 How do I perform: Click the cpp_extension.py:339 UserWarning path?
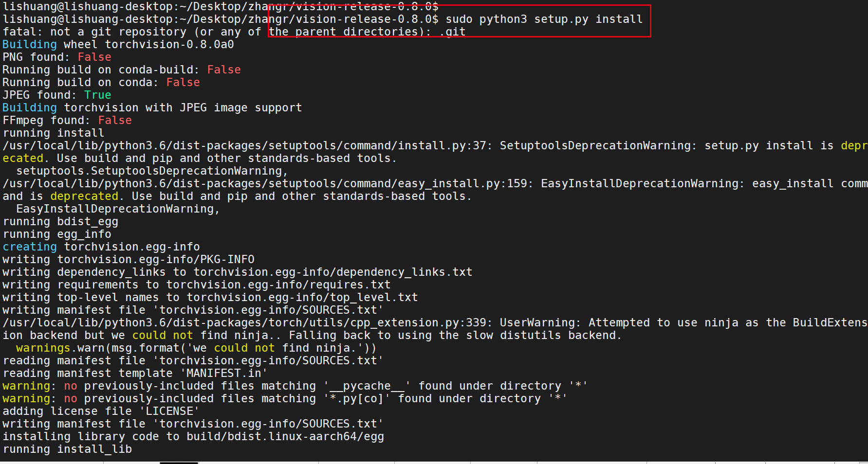244,323
